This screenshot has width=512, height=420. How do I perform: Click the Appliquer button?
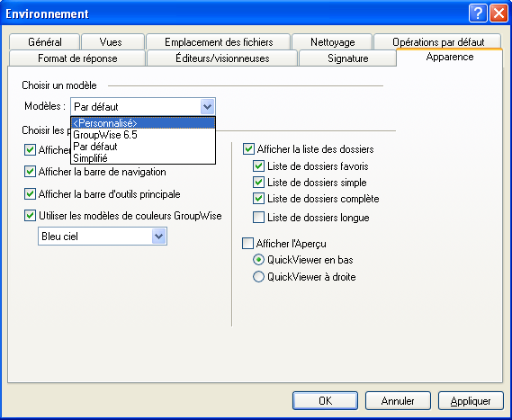pos(471,400)
